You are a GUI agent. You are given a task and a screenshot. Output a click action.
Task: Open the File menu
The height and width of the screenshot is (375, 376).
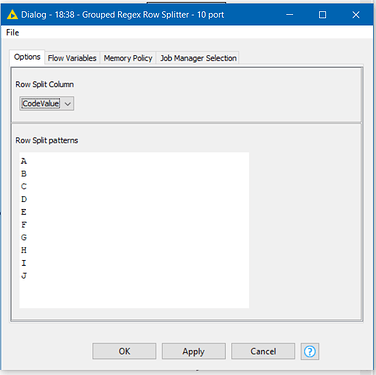[13, 33]
